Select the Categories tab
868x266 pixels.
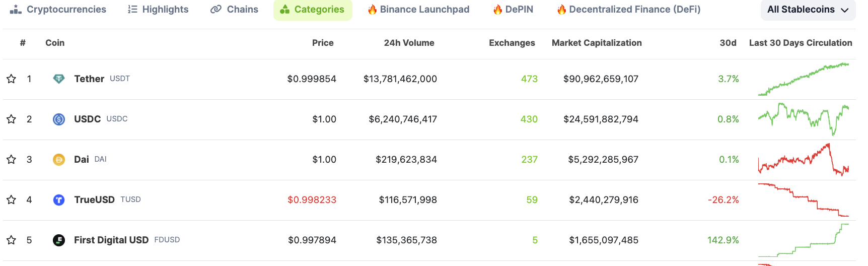coord(313,9)
